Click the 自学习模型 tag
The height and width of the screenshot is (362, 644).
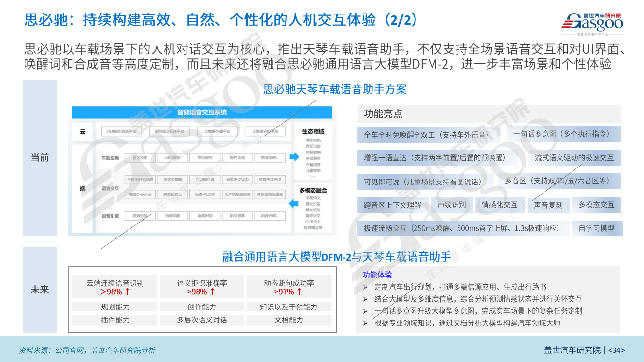tap(597, 228)
